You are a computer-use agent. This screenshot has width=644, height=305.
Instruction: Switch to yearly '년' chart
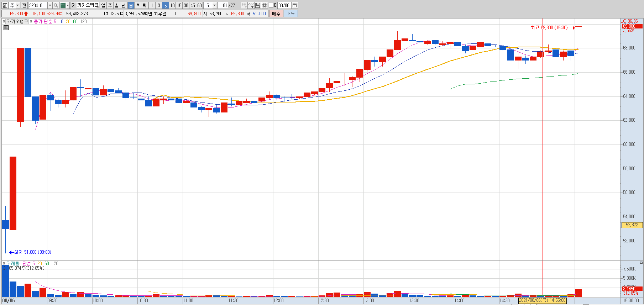124,5
